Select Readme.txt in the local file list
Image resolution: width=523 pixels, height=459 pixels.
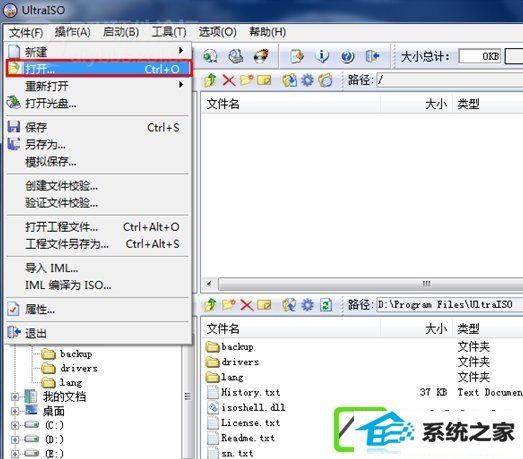coord(248,438)
